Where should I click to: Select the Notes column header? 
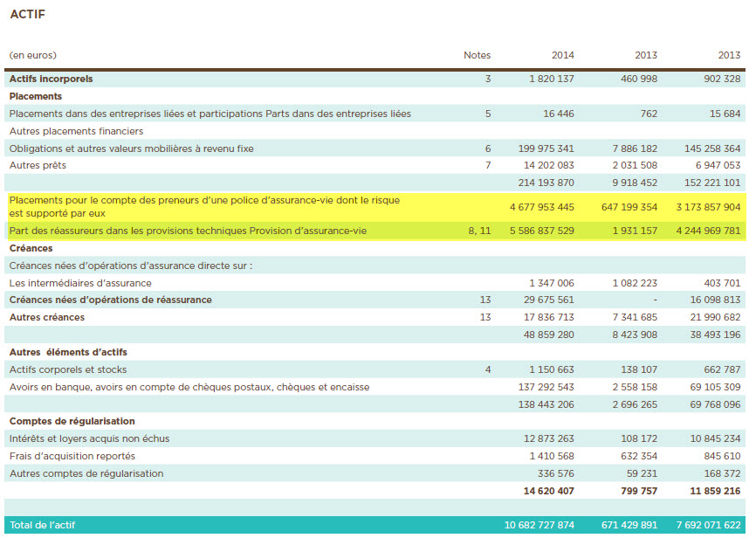[477, 56]
